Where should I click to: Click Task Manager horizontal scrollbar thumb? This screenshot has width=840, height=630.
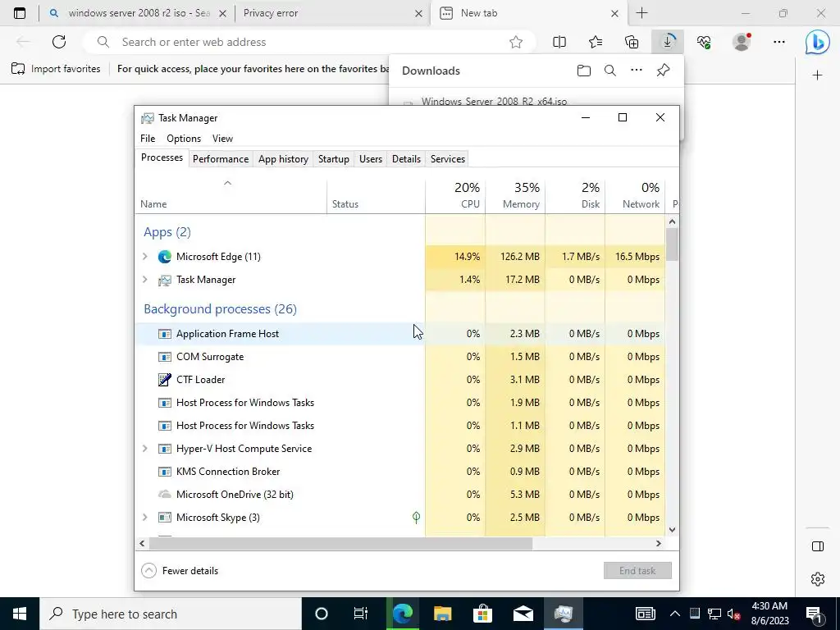(x=340, y=543)
